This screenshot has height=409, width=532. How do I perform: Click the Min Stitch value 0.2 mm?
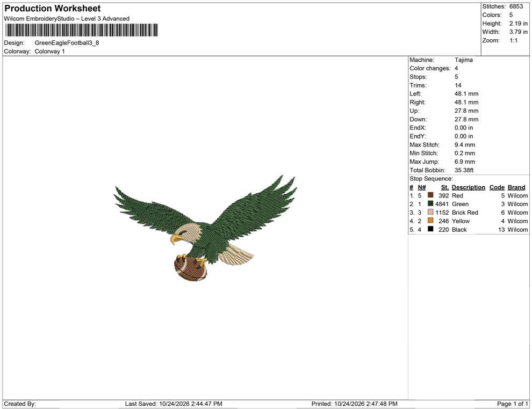pyautogui.click(x=465, y=153)
